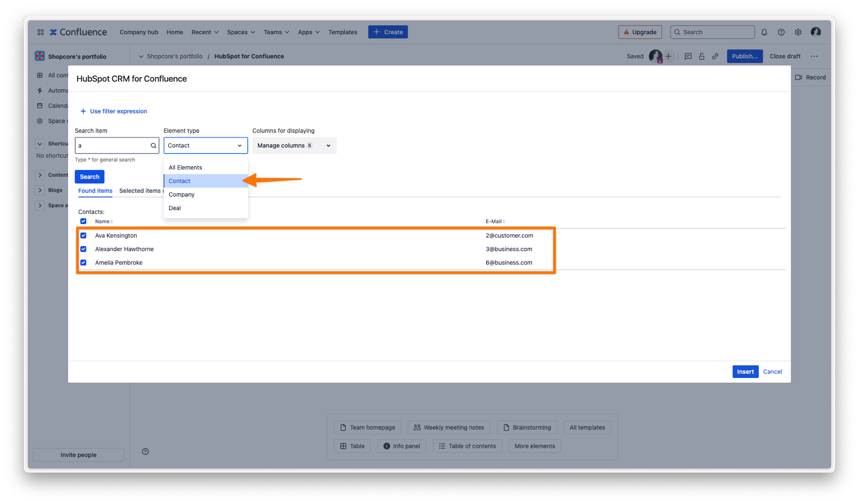Collapse the Shortcuts section

[x=40, y=144]
